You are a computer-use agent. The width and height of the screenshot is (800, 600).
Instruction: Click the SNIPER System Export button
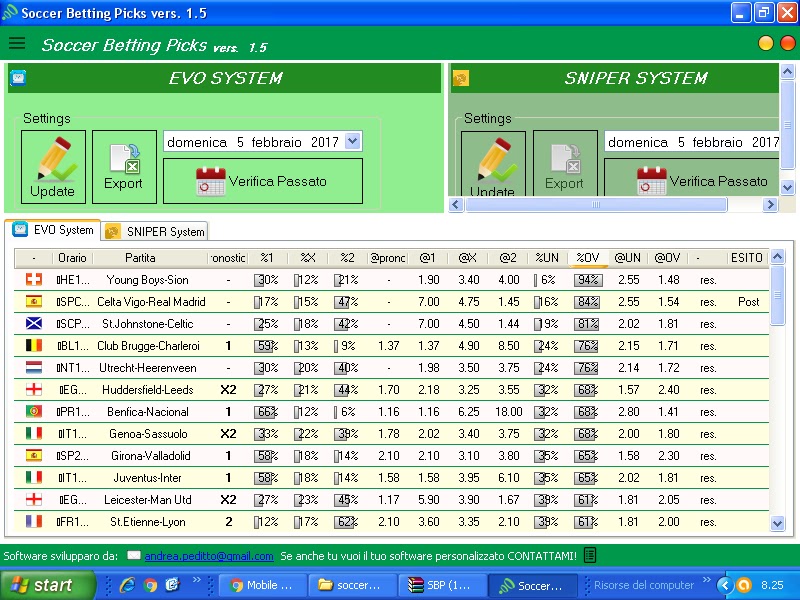[565, 163]
